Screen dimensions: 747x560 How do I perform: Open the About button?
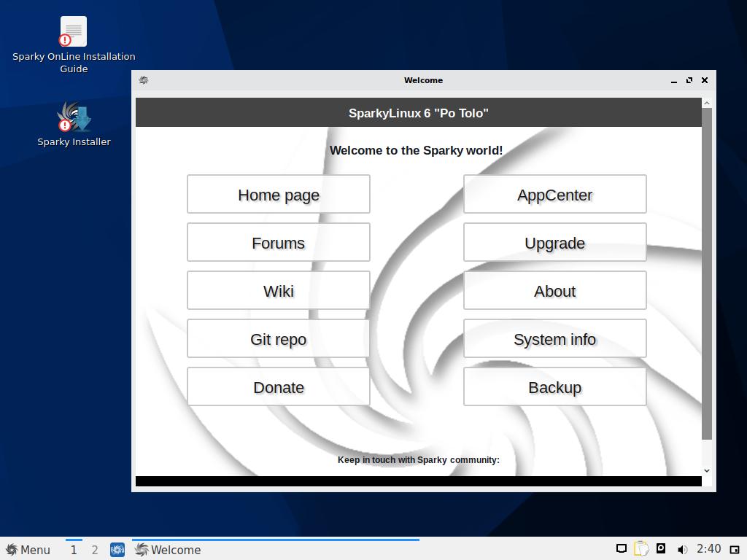coord(554,290)
